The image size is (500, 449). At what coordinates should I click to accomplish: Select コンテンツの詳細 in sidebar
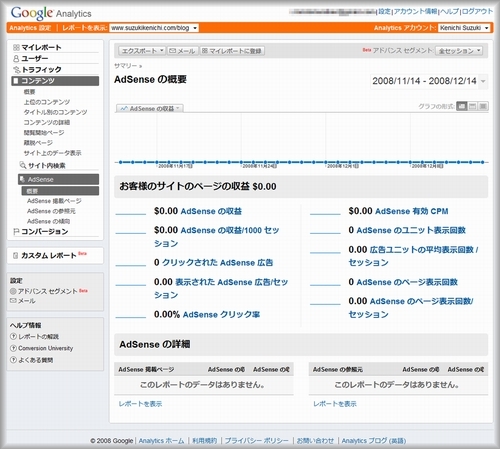click(x=47, y=122)
